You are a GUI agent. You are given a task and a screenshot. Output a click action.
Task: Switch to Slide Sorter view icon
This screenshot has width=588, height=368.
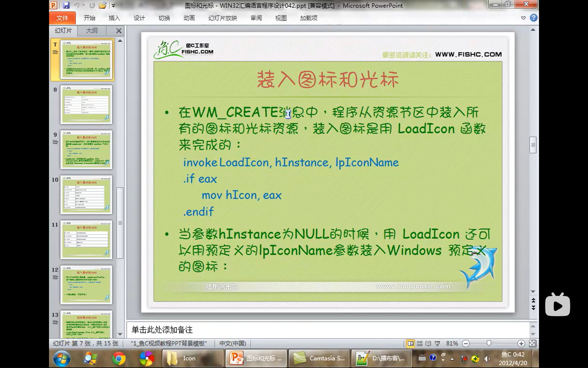point(419,343)
